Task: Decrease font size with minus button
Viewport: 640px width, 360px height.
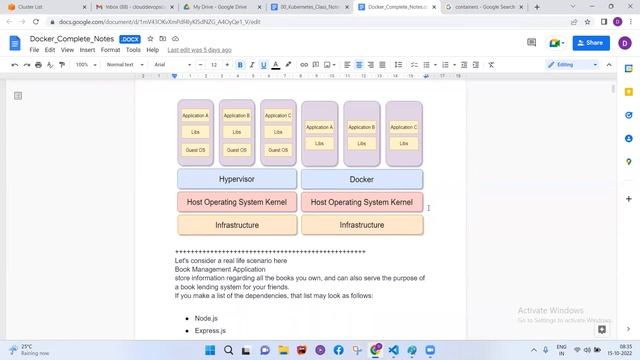Action: 200,65
